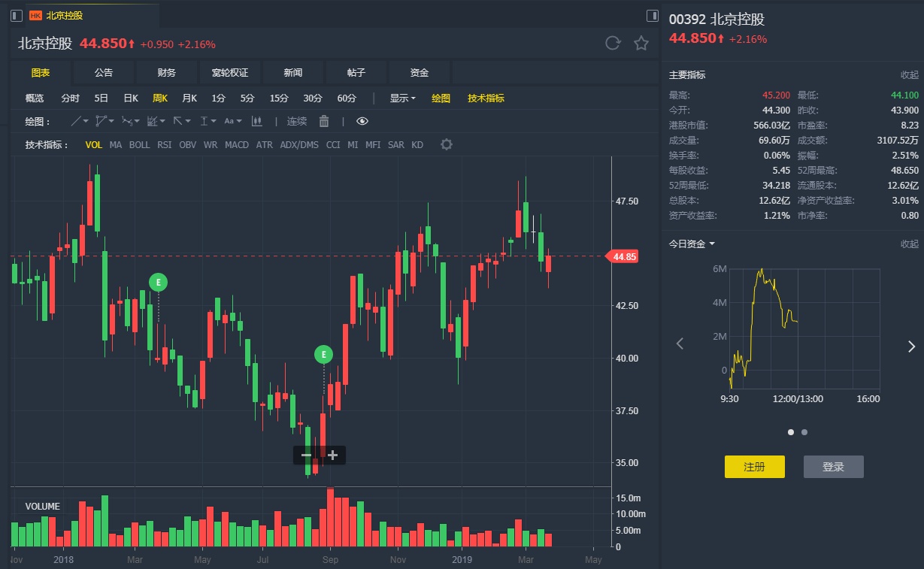Select the second carousel page dot
924x569 pixels.
(x=804, y=432)
